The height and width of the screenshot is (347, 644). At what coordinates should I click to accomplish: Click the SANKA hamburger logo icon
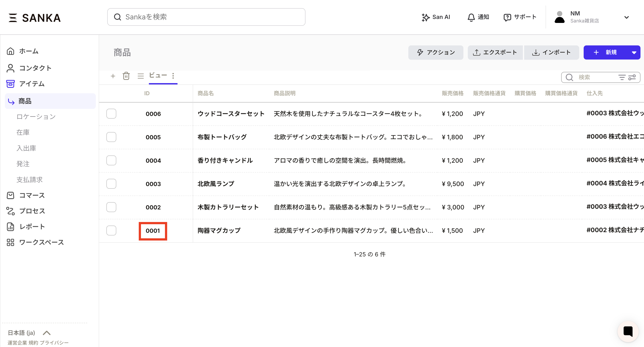[x=13, y=18]
